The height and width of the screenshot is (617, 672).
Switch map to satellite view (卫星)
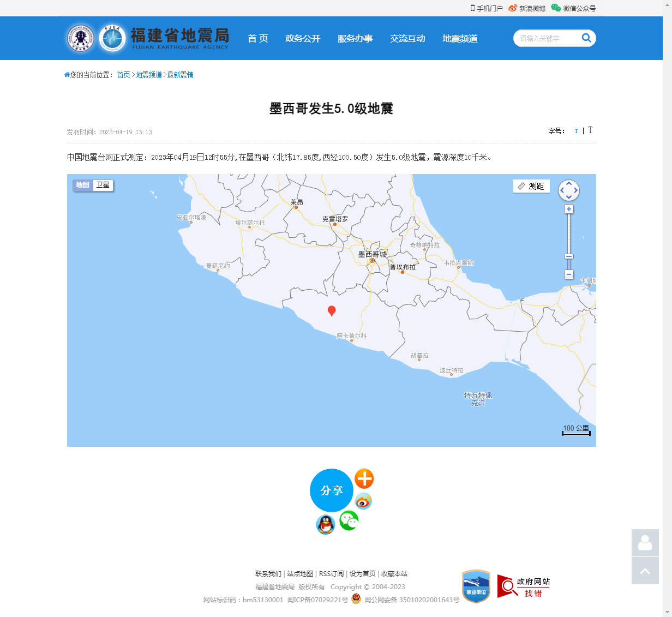point(103,185)
